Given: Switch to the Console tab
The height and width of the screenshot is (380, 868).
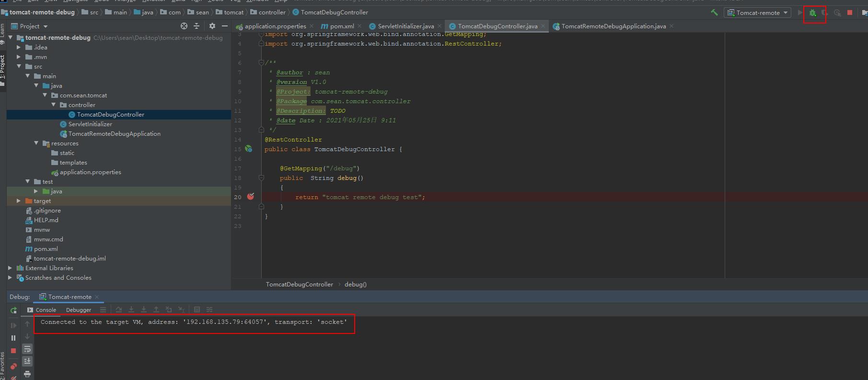Looking at the screenshot, I should (42, 310).
